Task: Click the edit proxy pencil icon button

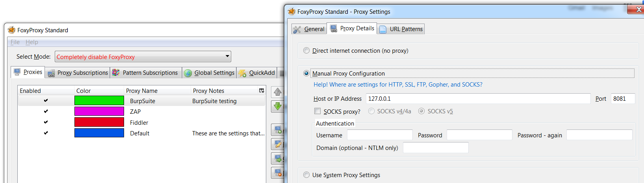Action: pyautogui.click(x=278, y=144)
